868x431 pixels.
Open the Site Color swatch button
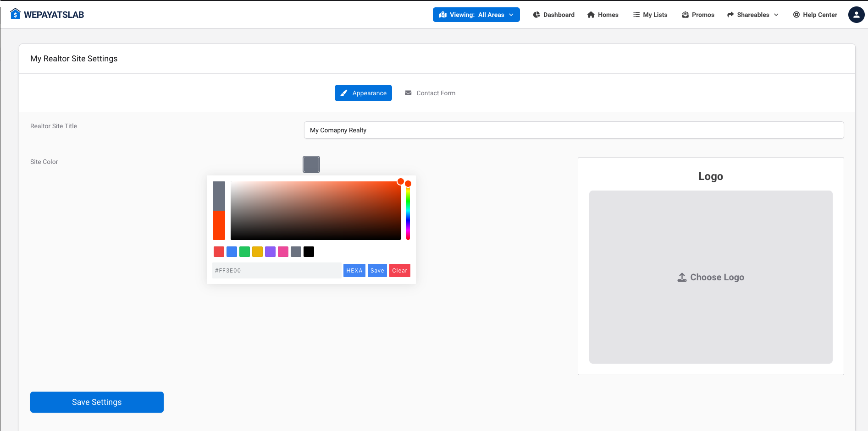311,164
